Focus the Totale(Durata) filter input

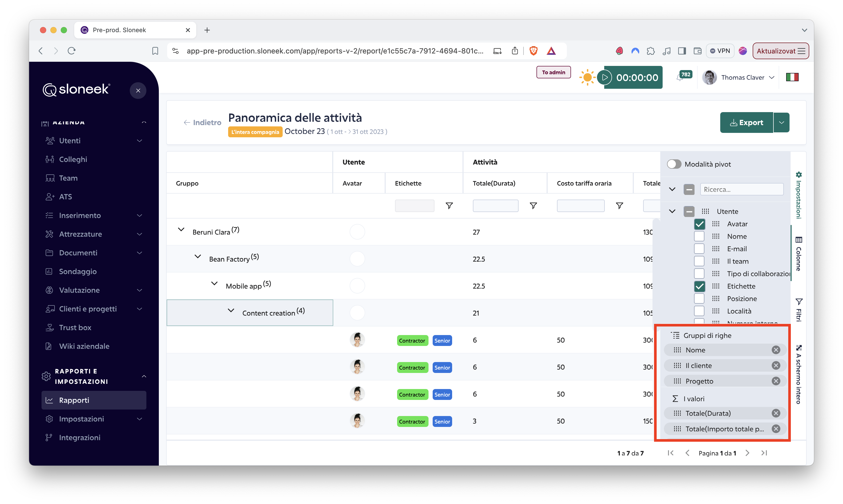(x=495, y=206)
